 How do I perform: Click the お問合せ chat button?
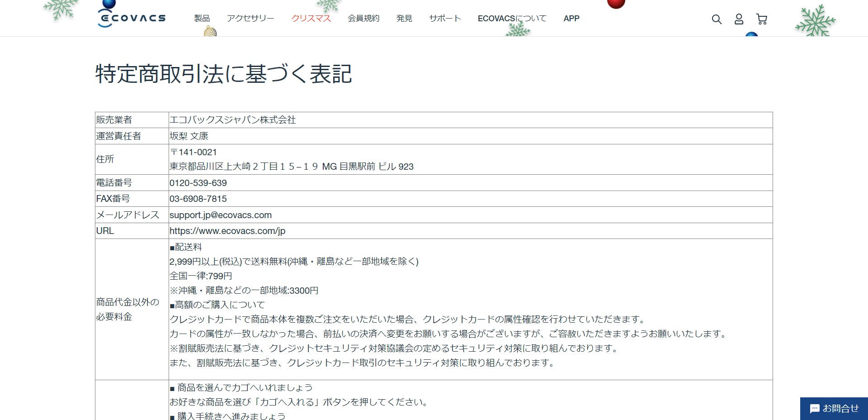coord(834,409)
